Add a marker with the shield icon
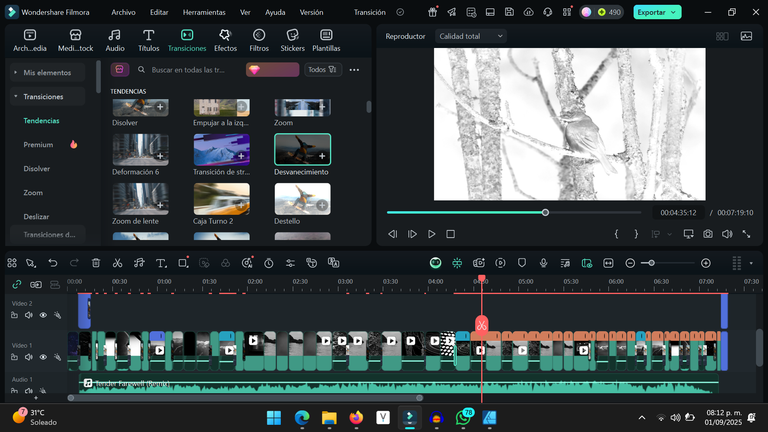The height and width of the screenshot is (432, 768). tap(522, 263)
